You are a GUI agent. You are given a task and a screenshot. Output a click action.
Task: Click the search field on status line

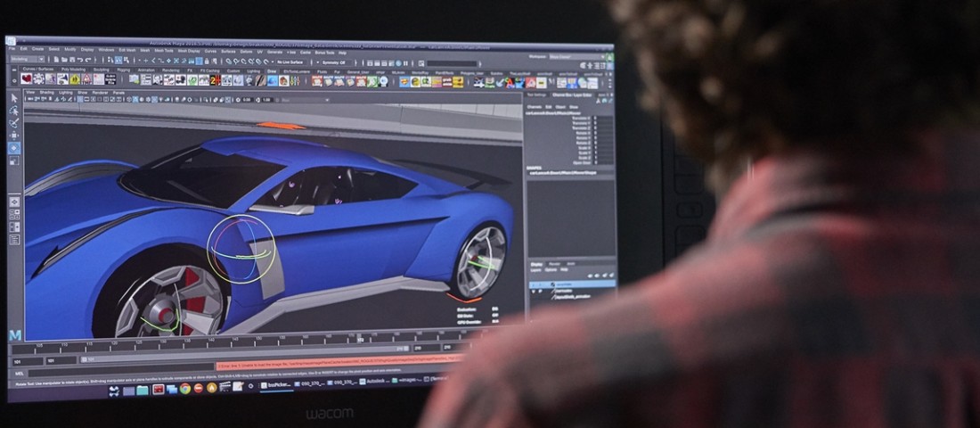click(x=452, y=64)
